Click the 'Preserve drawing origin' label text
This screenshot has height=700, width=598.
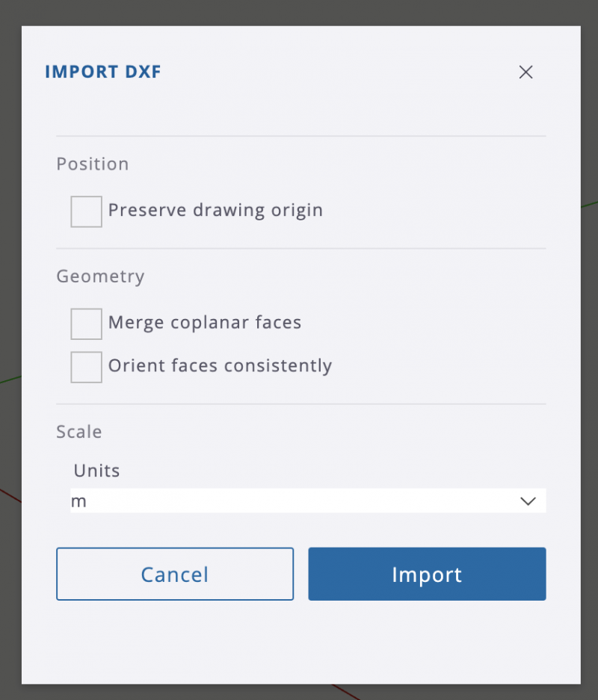(215, 210)
